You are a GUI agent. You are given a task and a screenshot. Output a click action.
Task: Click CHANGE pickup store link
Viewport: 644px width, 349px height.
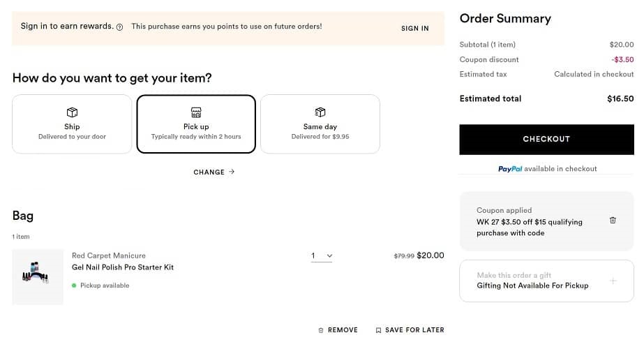[x=214, y=172]
